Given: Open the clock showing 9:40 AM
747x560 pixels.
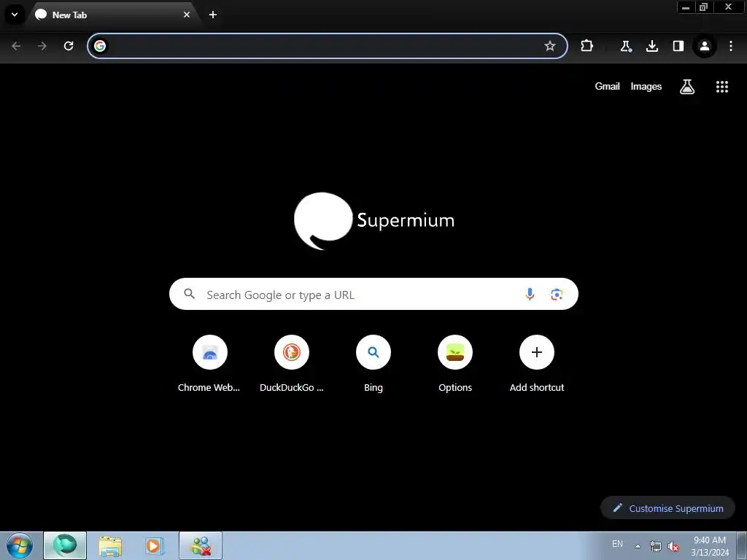Looking at the screenshot, I should [x=709, y=545].
